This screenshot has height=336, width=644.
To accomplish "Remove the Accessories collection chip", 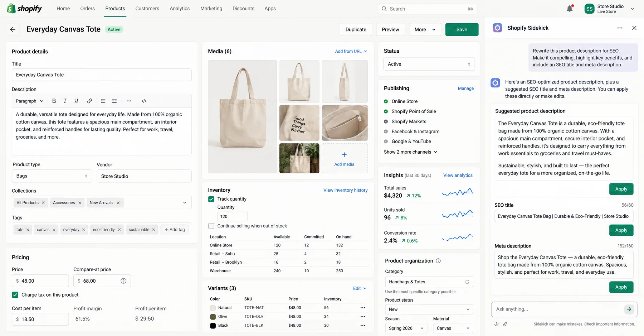I will [x=80, y=203].
